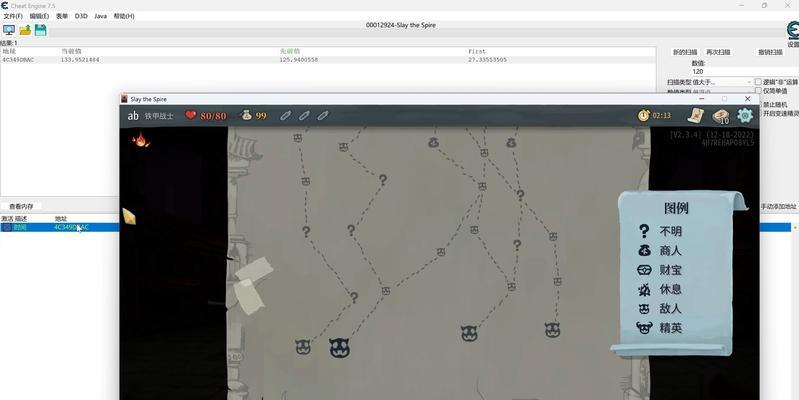Click the treasure chest icon beside 财宝

point(644,270)
